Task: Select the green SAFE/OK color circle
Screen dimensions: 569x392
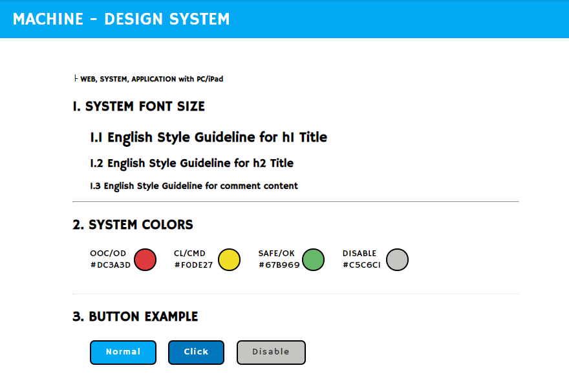Action: (313, 259)
